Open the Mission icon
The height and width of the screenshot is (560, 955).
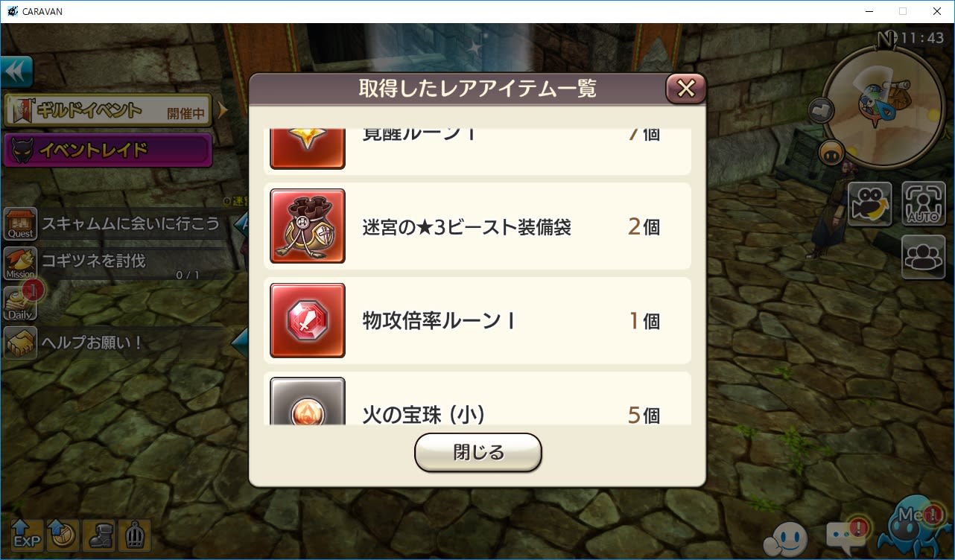coord(21,263)
